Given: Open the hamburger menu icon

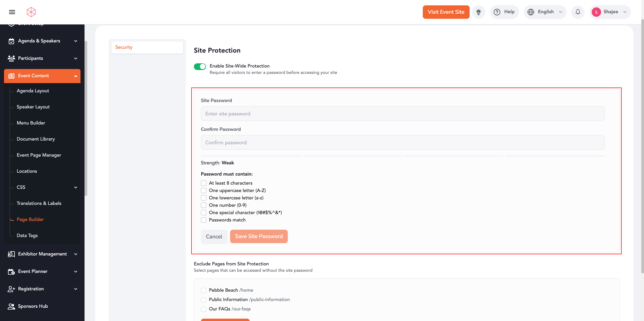Looking at the screenshot, I should tap(12, 12).
